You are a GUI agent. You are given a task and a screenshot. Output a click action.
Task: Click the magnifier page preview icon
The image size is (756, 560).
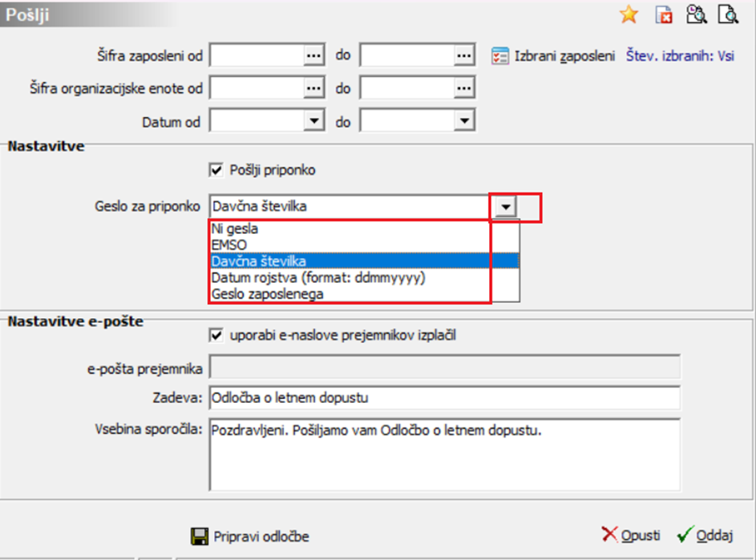pos(728,14)
